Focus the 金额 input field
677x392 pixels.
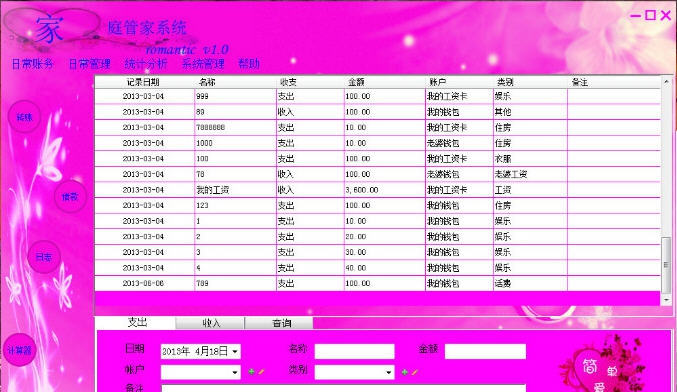485,351
